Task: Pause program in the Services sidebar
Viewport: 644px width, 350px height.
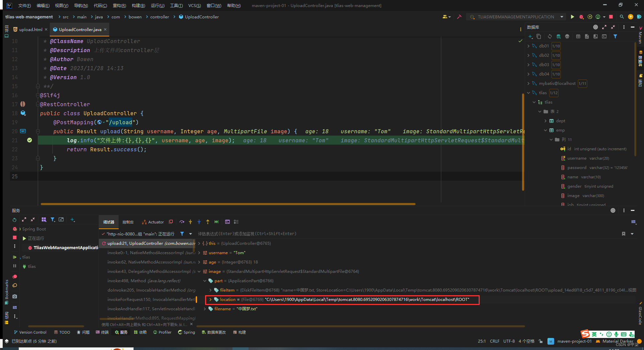Action: [15, 266]
